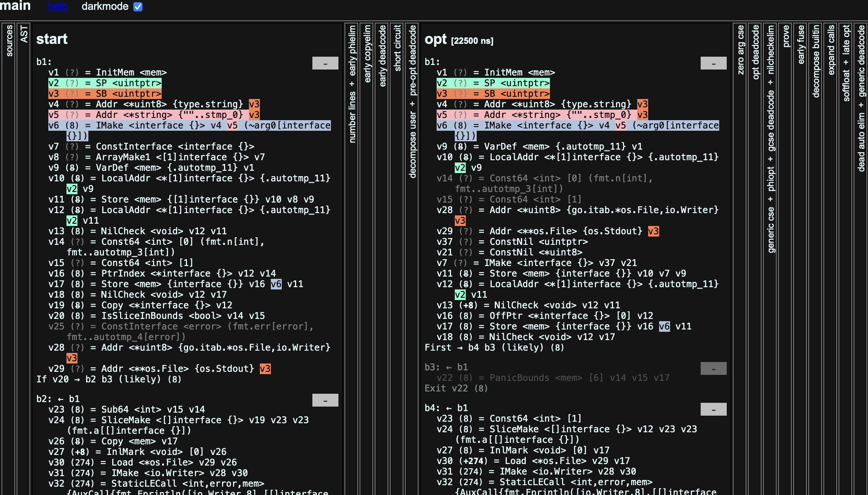Collapse block b4 in opt pass
Viewport: 868px width, 495px height.
[x=713, y=409]
